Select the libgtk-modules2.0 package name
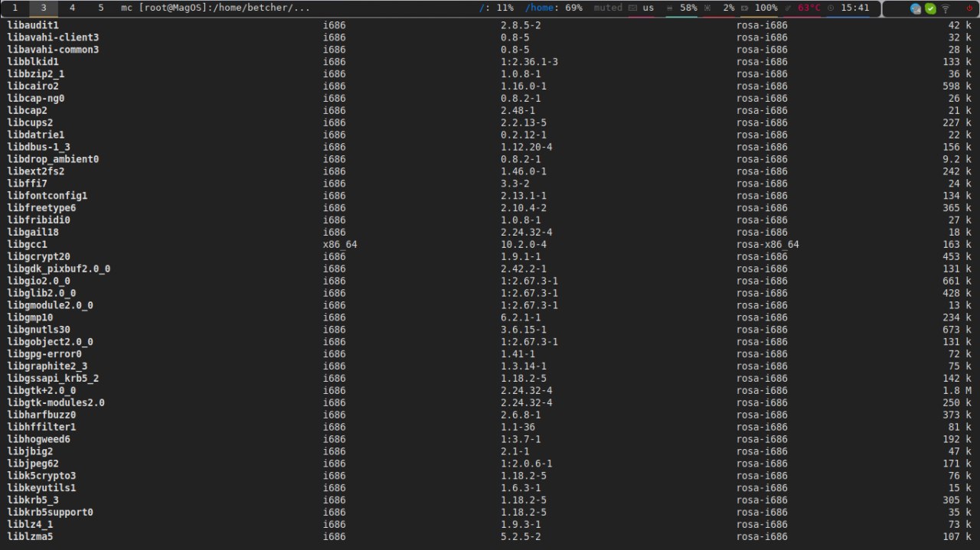The image size is (980, 550). click(x=56, y=403)
